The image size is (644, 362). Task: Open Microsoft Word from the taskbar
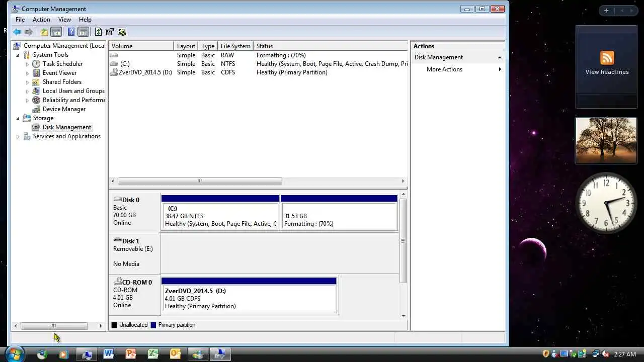pyautogui.click(x=108, y=354)
